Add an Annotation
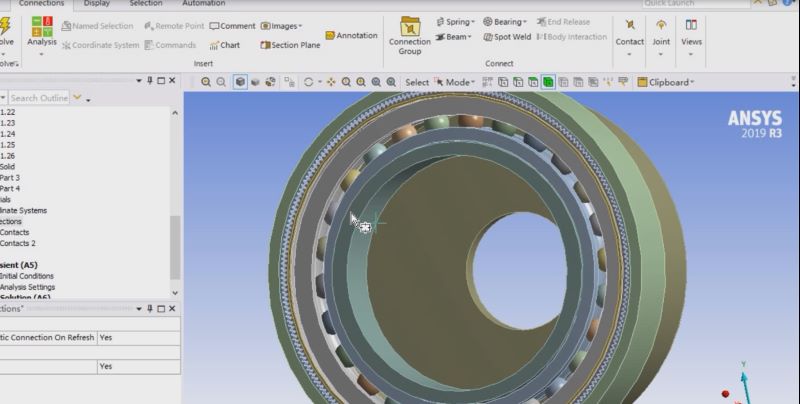This screenshot has width=800, height=404. pos(352,35)
